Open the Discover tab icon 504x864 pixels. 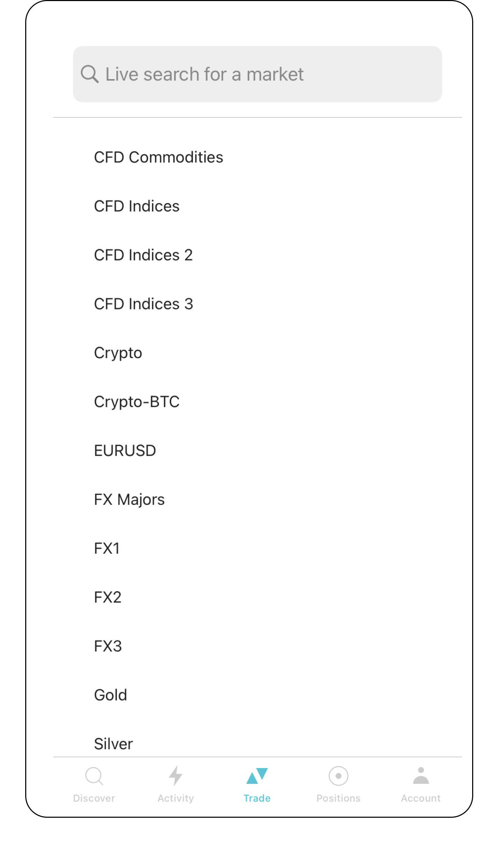pos(94,776)
